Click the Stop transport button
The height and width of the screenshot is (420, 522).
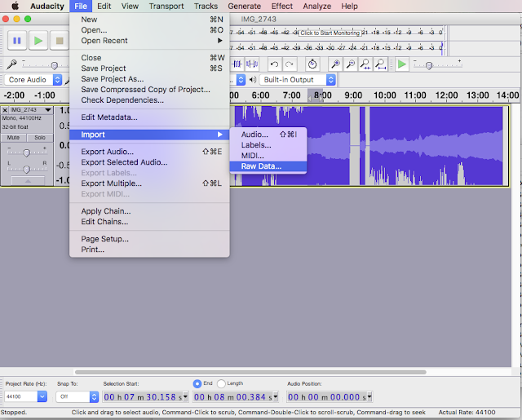60,41
